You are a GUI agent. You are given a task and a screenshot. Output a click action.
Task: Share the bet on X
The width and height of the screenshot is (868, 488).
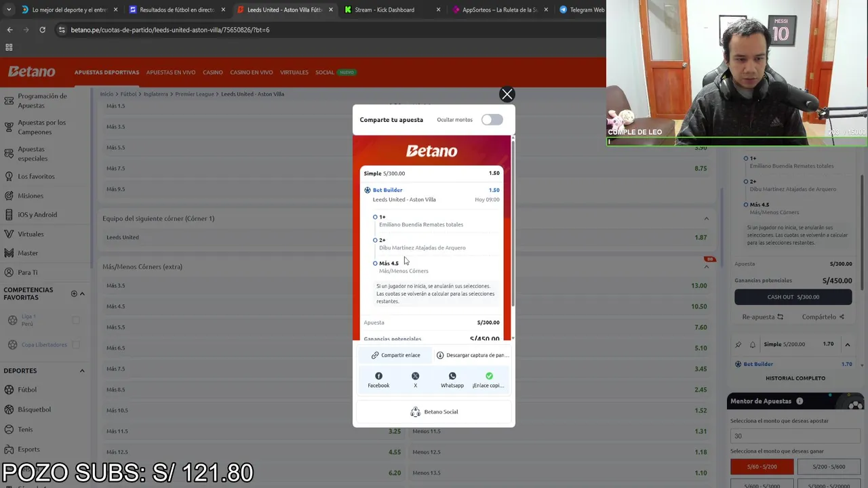[x=415, y=380]
